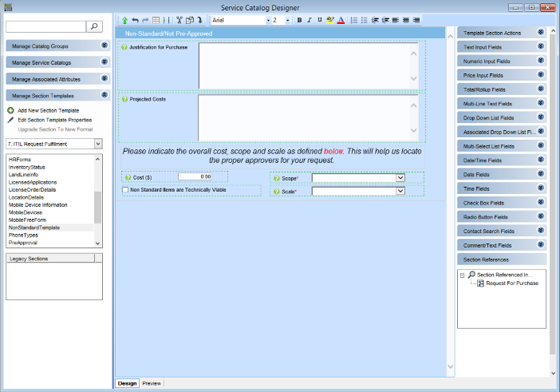This screenshot has width=560, height=392.
Task: Switch to the Preview tab
Action: pyautogui.click(x=151, y=383)
